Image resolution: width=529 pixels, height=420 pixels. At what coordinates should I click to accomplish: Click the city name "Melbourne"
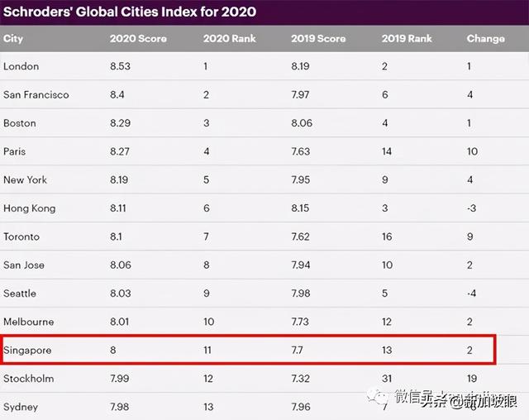(29, 322)
